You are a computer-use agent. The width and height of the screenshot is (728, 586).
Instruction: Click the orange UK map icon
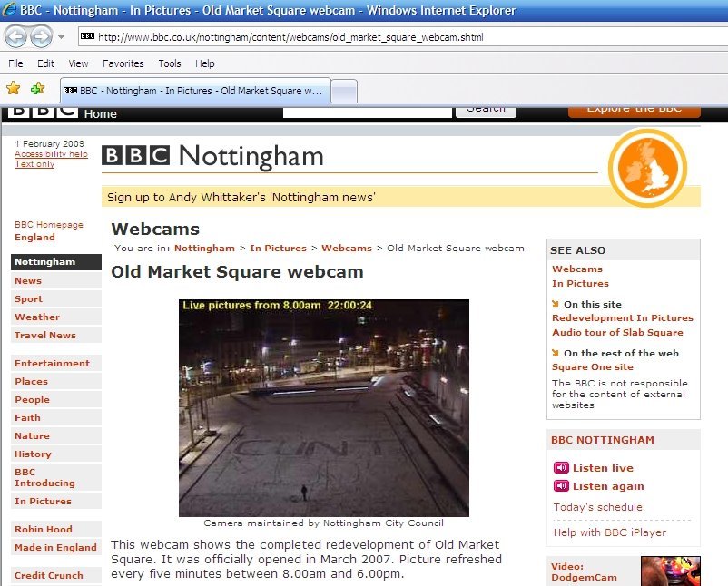tap(647, 168)
